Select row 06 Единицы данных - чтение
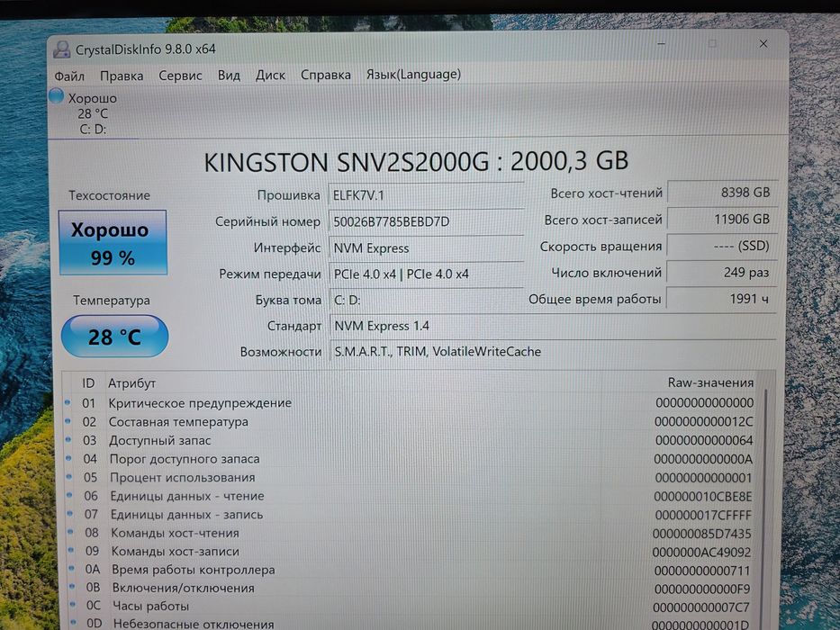The image size is (840, 630). 411,496
